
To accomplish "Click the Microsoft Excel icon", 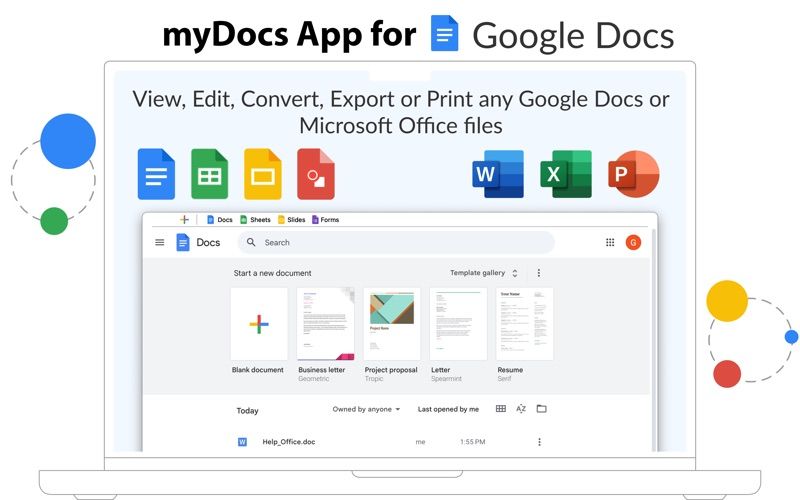I will tap(566, 174).
